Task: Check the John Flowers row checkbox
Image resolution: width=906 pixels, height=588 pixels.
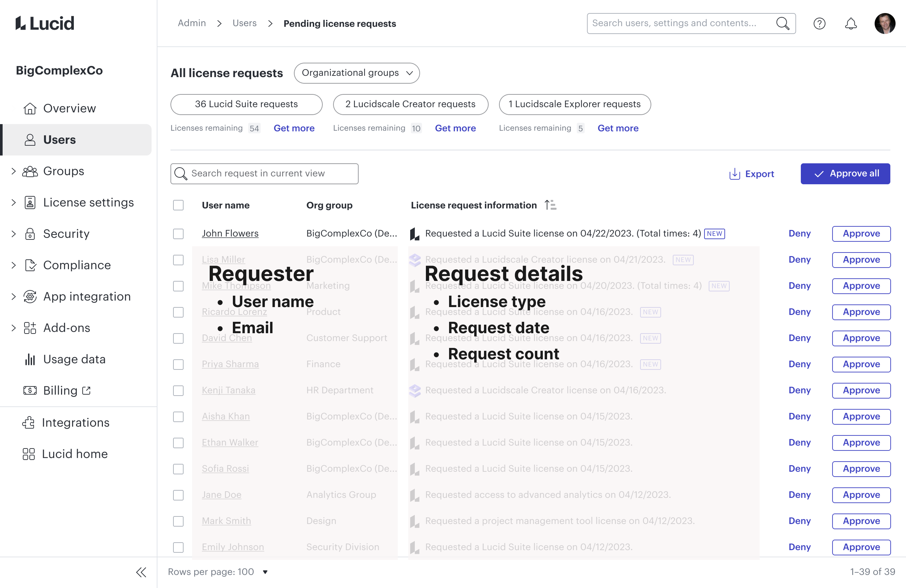Action: pyautogui.click(x=178, y=234)
